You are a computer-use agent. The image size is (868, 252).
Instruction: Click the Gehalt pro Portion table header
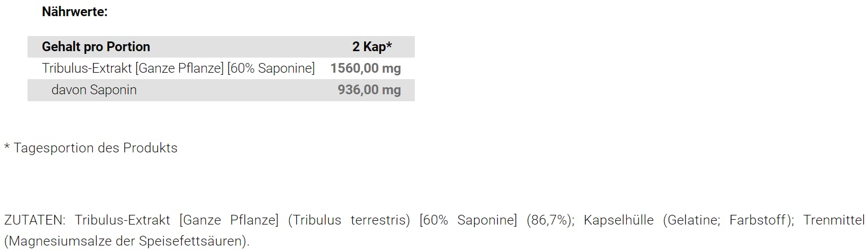pyautogui.click(x=96, y=47)
